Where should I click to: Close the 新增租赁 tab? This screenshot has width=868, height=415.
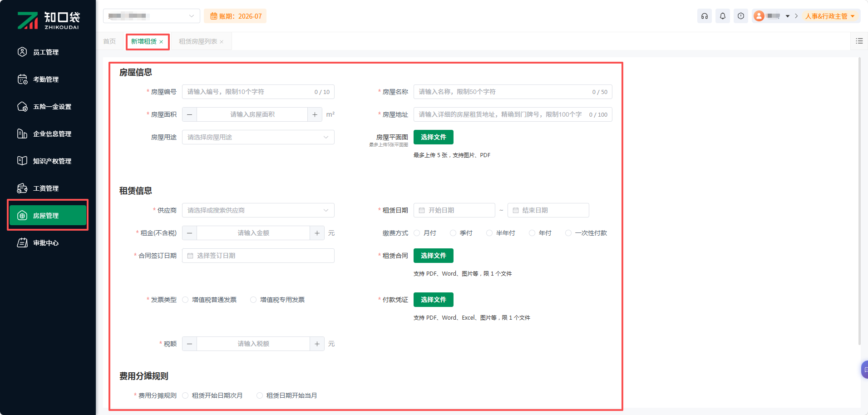[x=161, y=42]
